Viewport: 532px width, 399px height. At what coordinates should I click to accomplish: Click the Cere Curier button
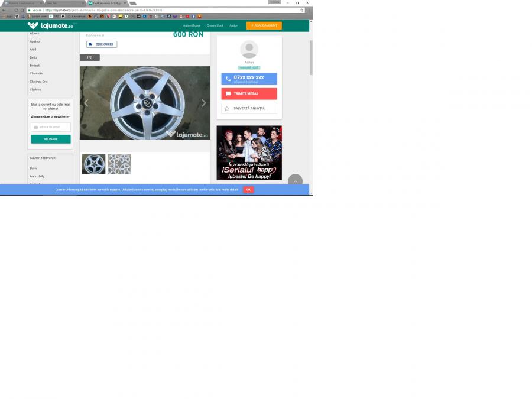(102, 44)
